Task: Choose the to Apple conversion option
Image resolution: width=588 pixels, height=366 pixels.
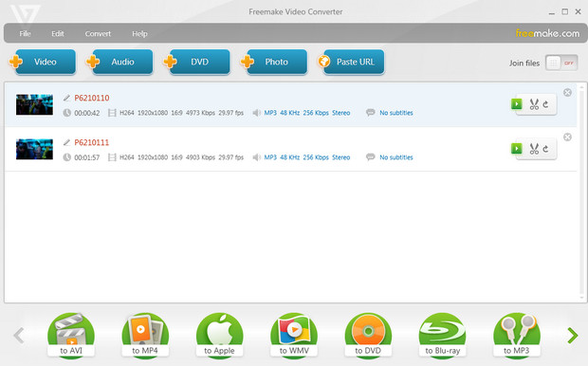Action: (219, 335)
